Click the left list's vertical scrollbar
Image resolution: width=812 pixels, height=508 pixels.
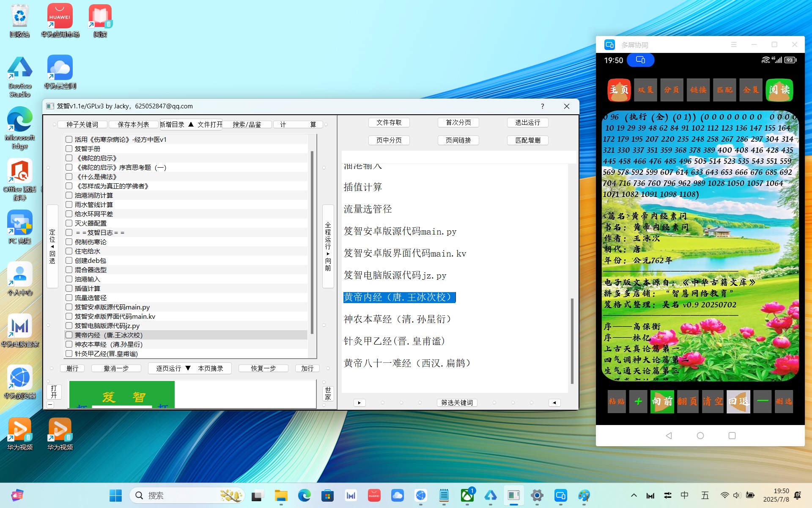pyautogui.click(x=312, y=242)
